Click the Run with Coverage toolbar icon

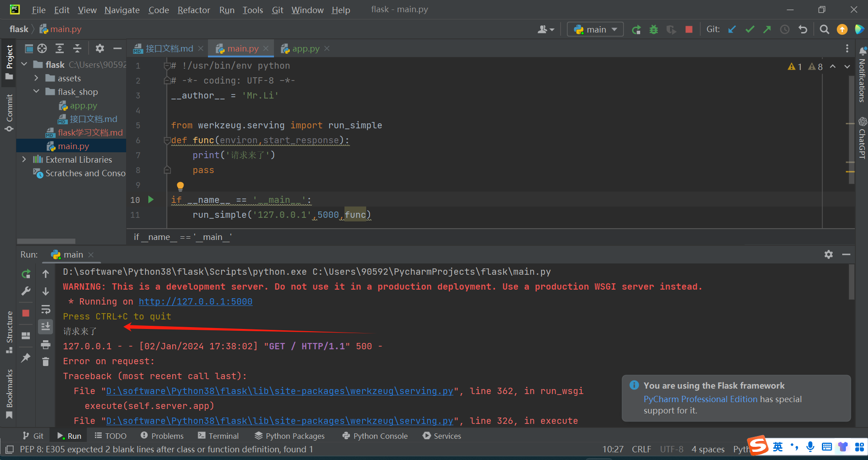point(671,29)
